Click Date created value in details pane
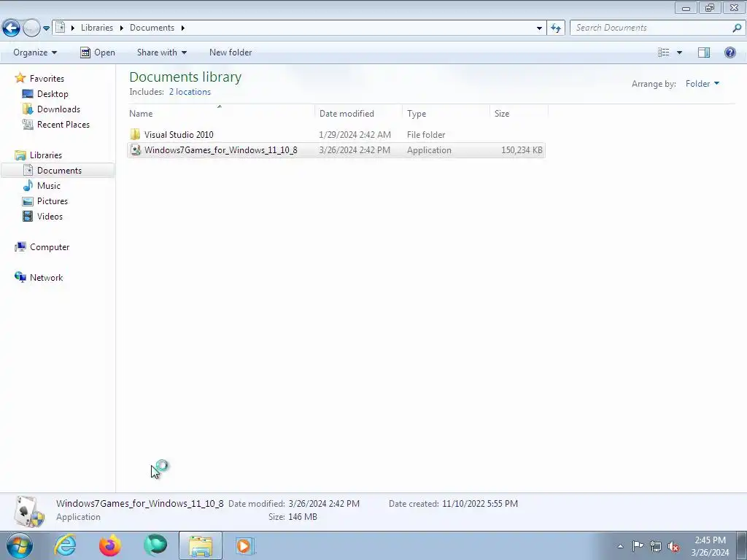This screenshot has width=747, height=560. pyautogui.click(x=480, y=504)
